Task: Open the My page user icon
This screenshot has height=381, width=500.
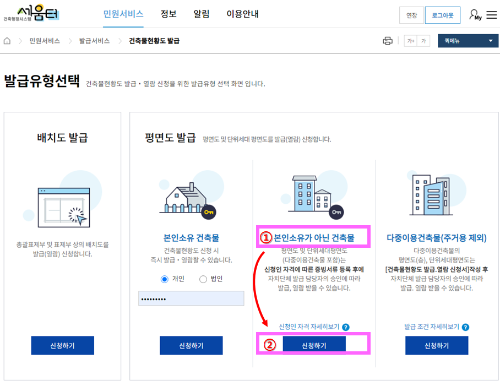Action: [475, 15]
